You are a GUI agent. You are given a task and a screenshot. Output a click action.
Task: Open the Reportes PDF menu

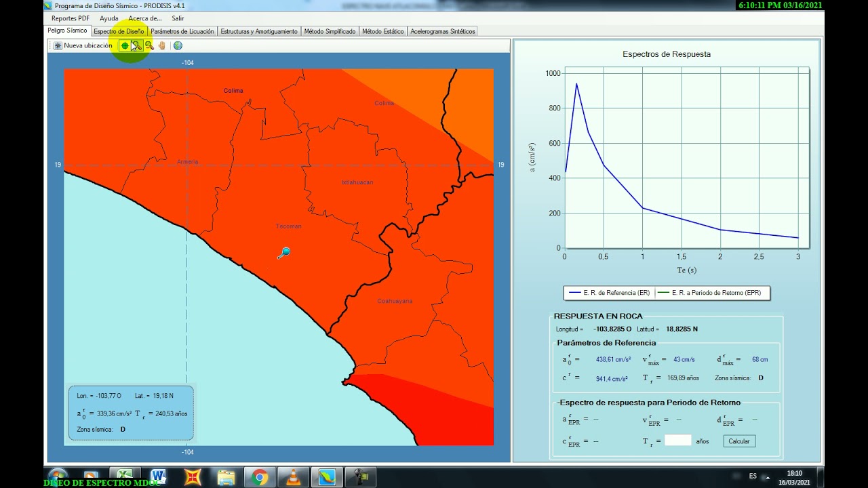71,18
